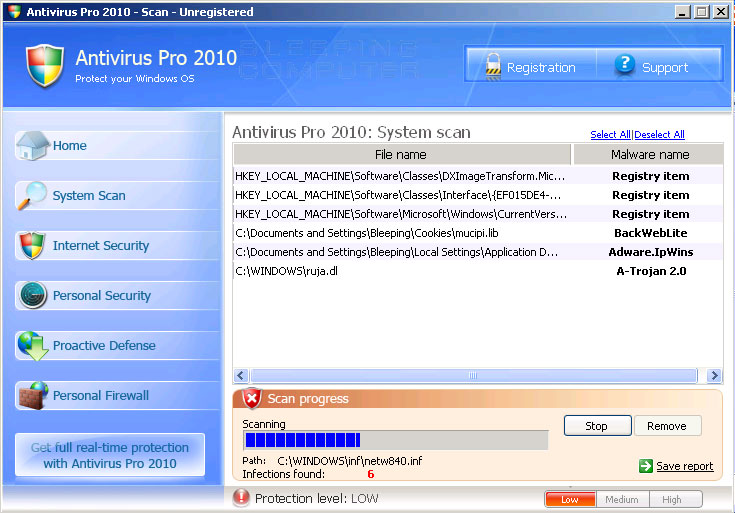Screen dimensions: 735x513
Task: Click the Personal Security radar icon
Action: 33,295
